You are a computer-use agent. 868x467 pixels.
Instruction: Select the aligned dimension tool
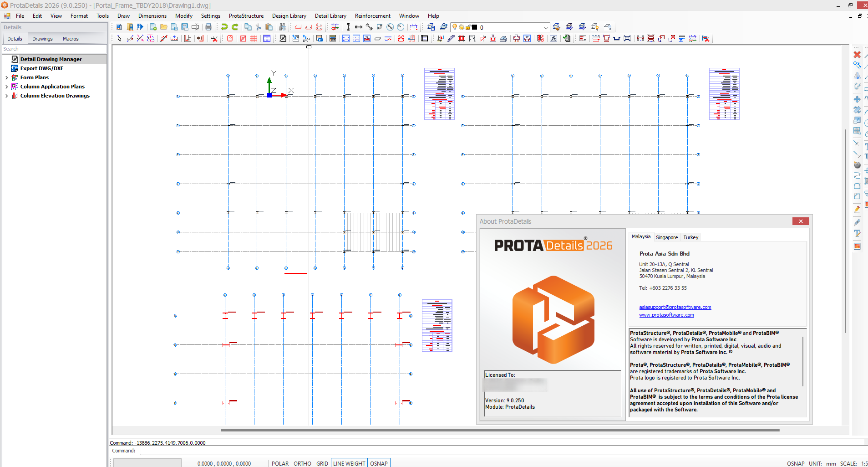(x=369, y=27)
